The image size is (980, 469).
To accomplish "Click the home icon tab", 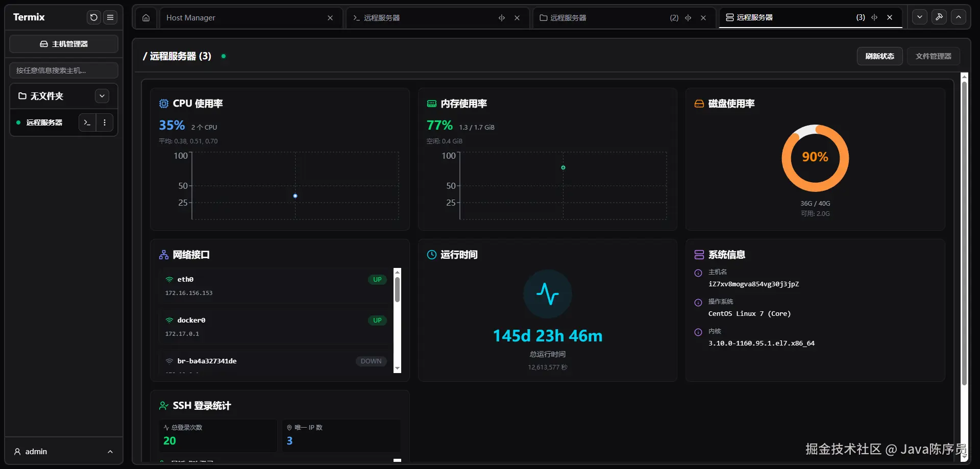I will (146, 18).
